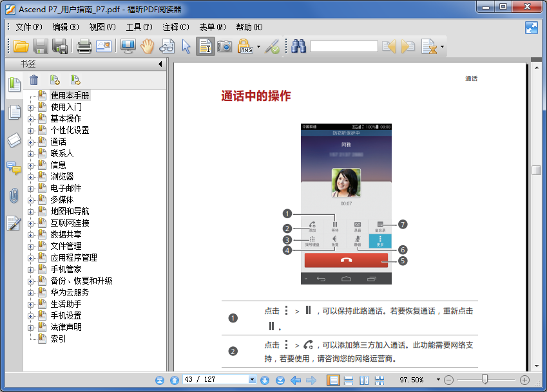The height and width of the screenshot is (392, 547).
Task: Toggle the top-right full screen icon
Action: [532, 28]
